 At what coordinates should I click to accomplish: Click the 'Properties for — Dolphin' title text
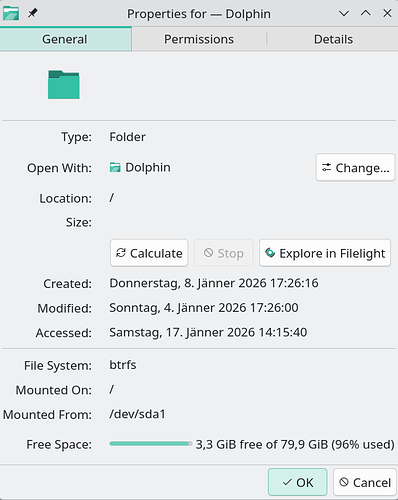pyautogui.click(x=199, y=14)
